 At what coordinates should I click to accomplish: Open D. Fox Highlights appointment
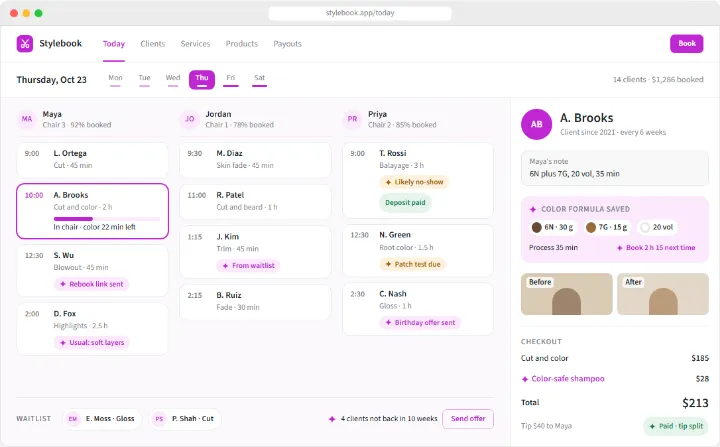(x=92, y=328)
